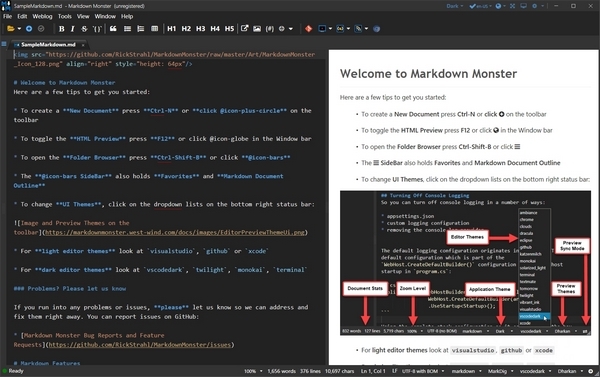The height and width of the screenshot is (377, 600).
Task: Apply H5 heading
Action: coord(229,29)
